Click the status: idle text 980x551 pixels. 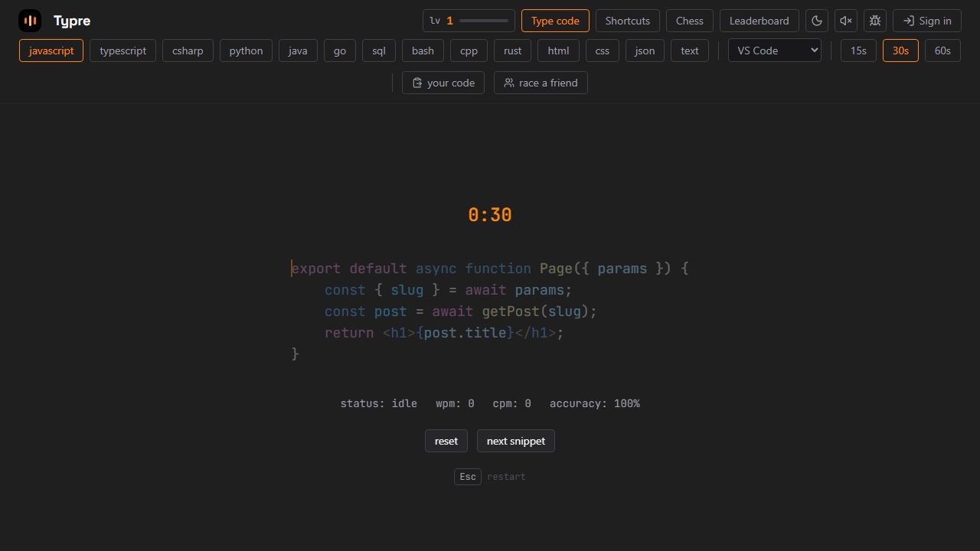tap(379, 403)
